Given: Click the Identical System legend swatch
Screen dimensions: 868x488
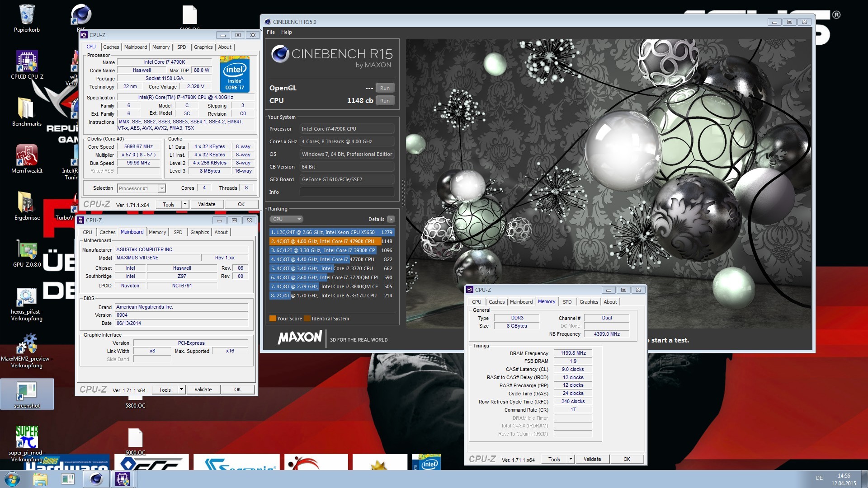Looking at the screenshot, I should click(x=307, y=319).
